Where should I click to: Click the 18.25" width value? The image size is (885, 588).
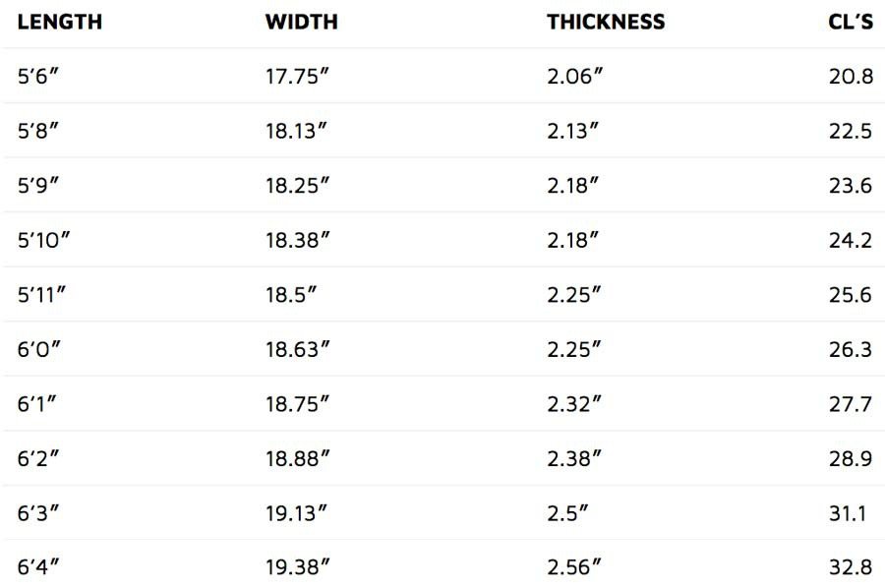coord(297,185)
